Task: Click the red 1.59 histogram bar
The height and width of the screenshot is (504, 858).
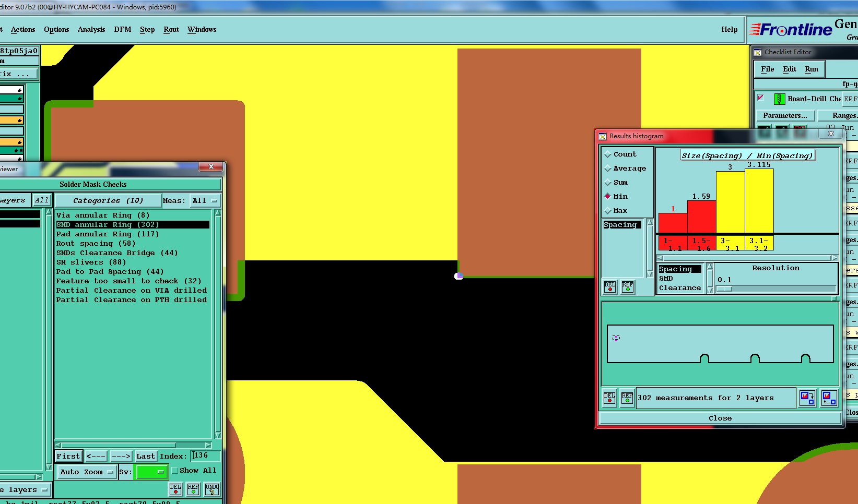Action: pos(701,217)
